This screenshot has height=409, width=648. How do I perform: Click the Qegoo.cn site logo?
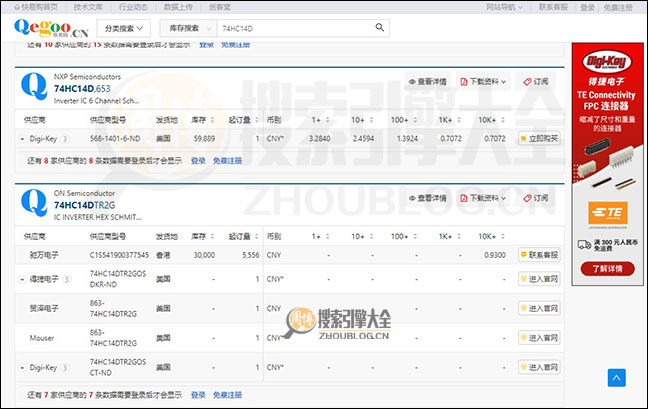(50, 29)
